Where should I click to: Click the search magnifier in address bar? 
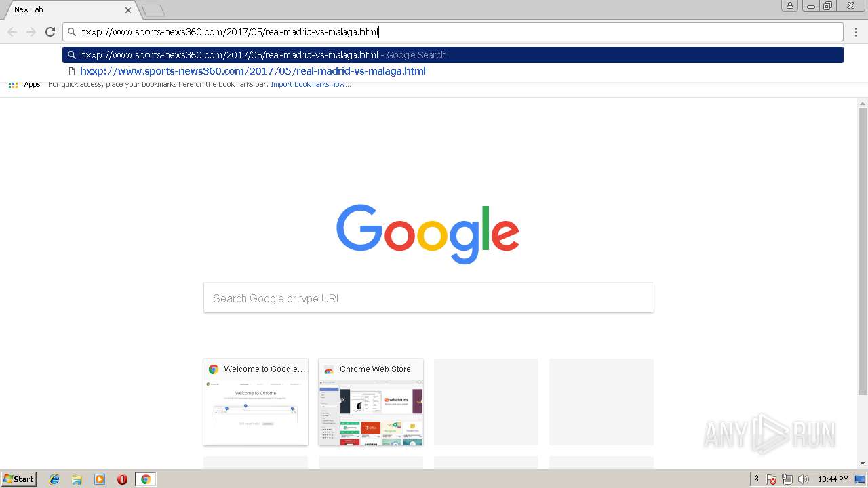tap(71, 32)
